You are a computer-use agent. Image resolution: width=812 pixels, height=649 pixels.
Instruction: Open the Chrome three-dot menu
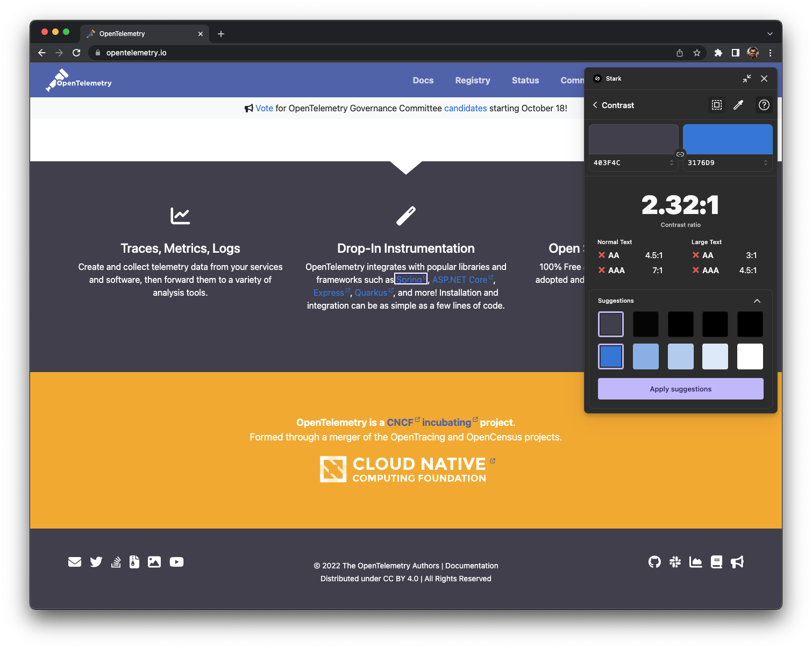point(770,53)
